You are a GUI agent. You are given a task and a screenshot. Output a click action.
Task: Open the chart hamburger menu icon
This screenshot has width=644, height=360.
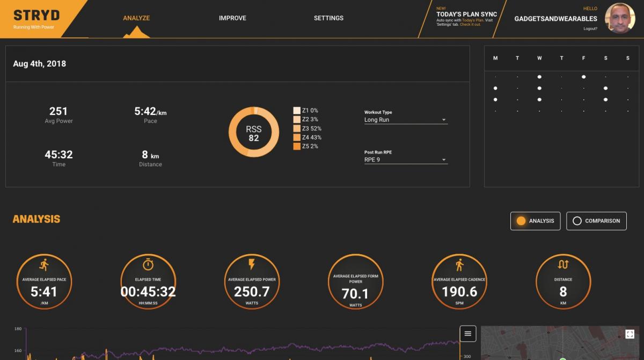click(467, 334)
